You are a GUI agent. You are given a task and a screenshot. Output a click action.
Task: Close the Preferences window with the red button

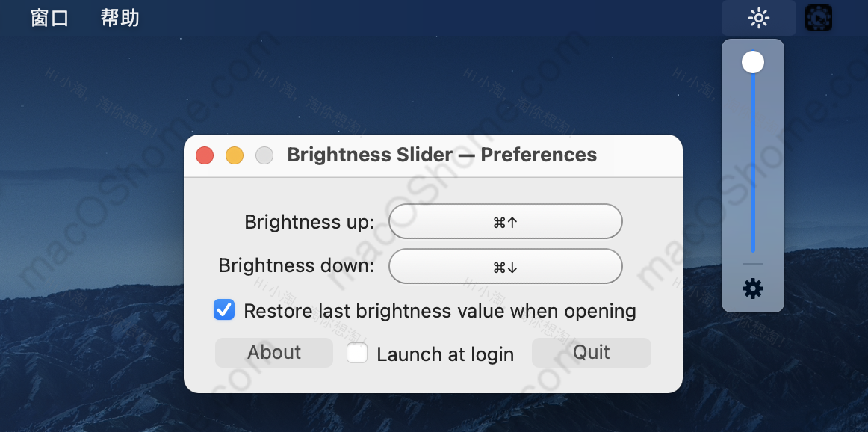pos(205,155)
